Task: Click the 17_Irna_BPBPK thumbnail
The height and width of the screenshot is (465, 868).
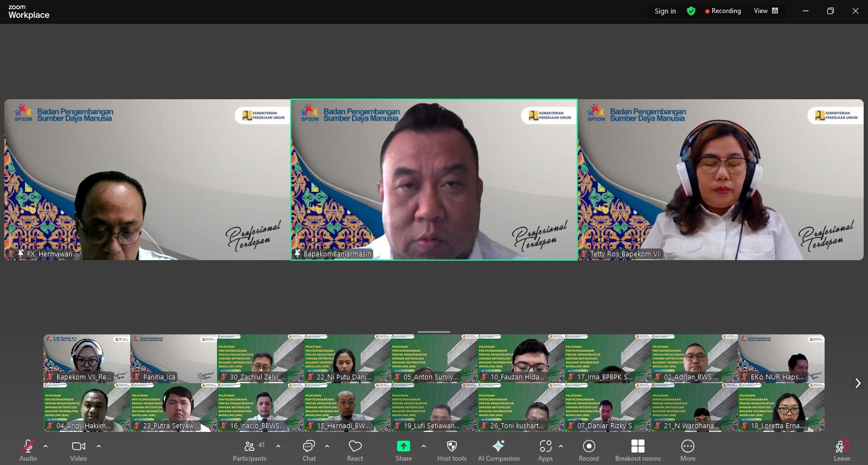Action: click(608, 359)
